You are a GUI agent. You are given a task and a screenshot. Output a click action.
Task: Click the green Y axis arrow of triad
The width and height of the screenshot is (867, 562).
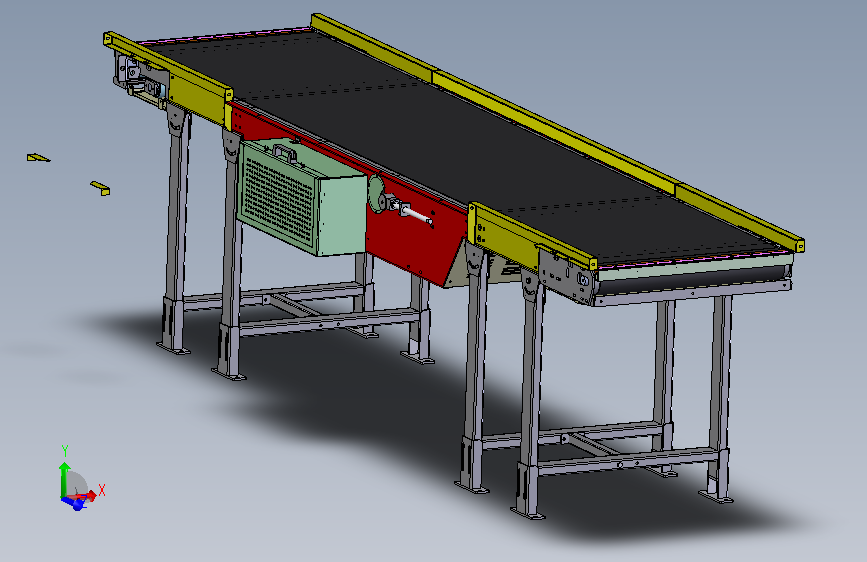[64, 479]
